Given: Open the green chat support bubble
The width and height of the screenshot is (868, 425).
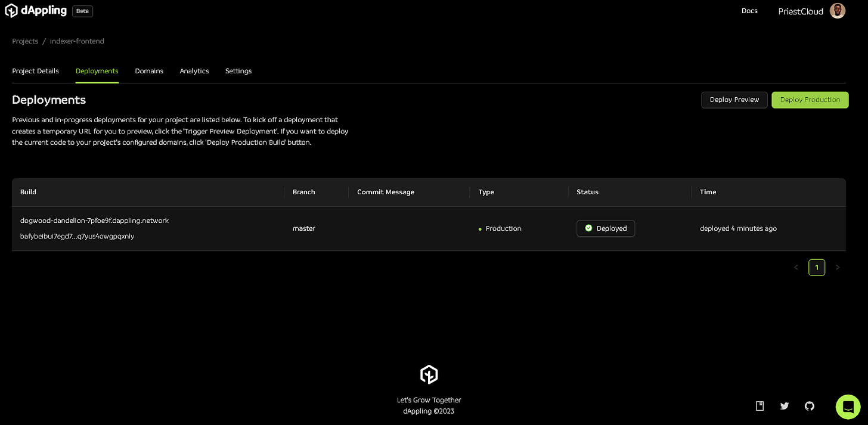Looking at the screenshot, I should (848, 407).
